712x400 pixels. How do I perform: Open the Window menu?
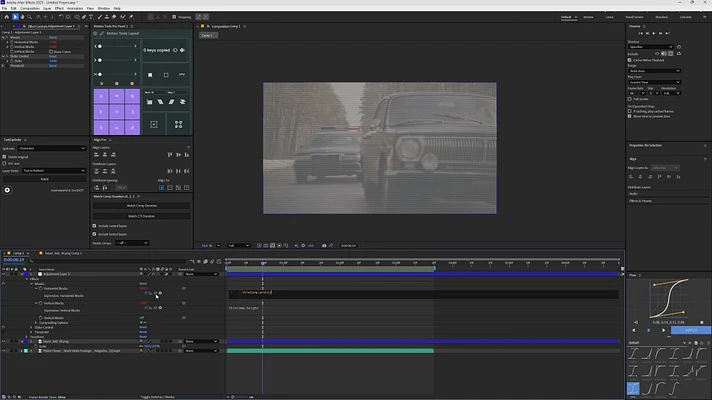click(104, 8)
